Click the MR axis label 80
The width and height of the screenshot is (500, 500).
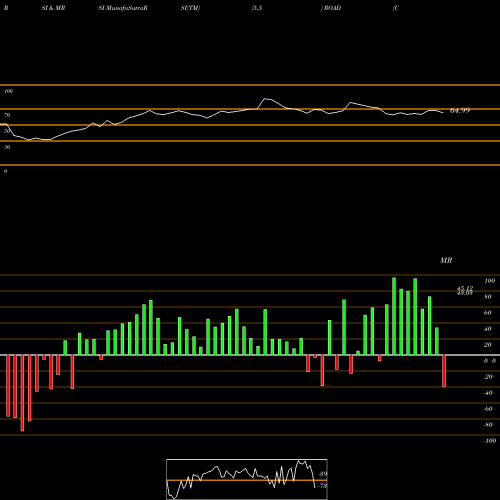[x=488, y=297]
